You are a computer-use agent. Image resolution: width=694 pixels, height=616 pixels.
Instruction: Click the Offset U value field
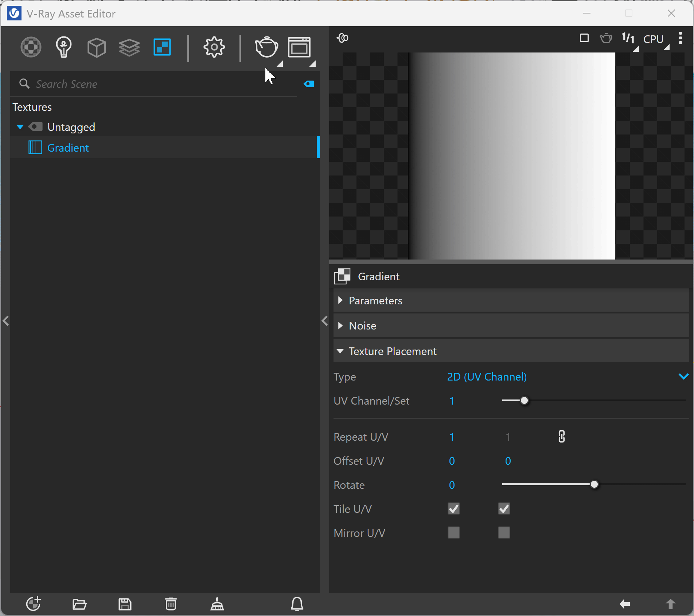[452, 461]
